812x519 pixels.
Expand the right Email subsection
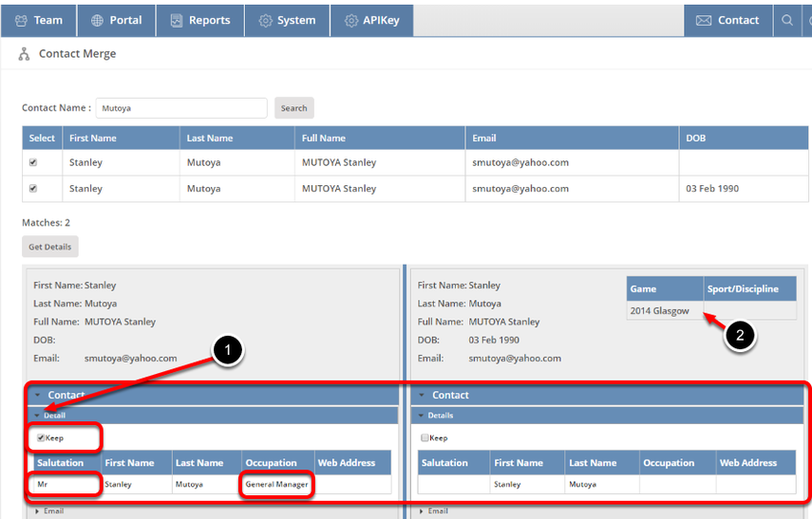pos(421,511)
